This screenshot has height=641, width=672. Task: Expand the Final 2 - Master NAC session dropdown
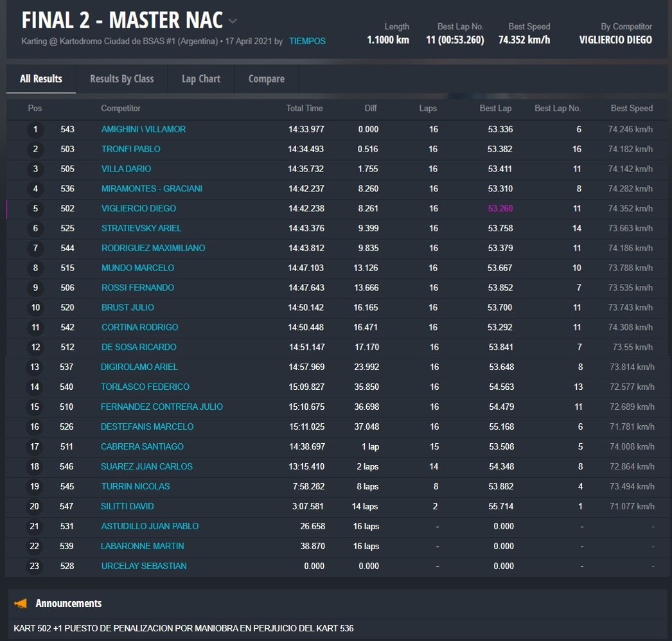click(x=233, y=21)
